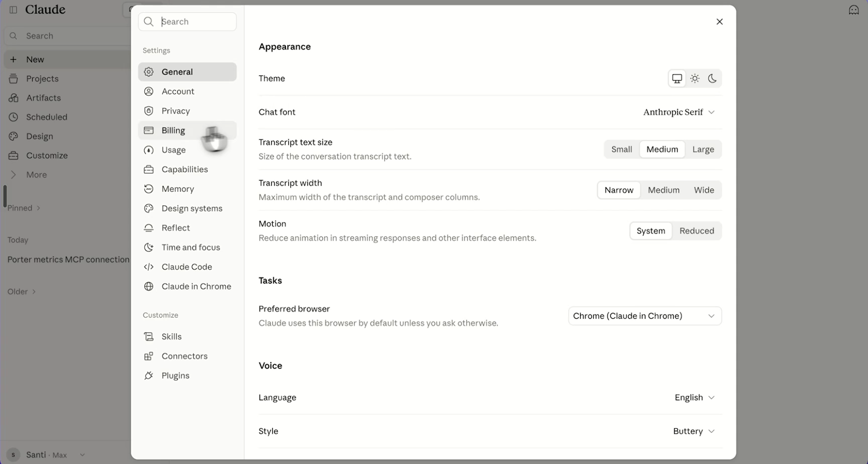Choose Reduced motion option

point(697,230)
